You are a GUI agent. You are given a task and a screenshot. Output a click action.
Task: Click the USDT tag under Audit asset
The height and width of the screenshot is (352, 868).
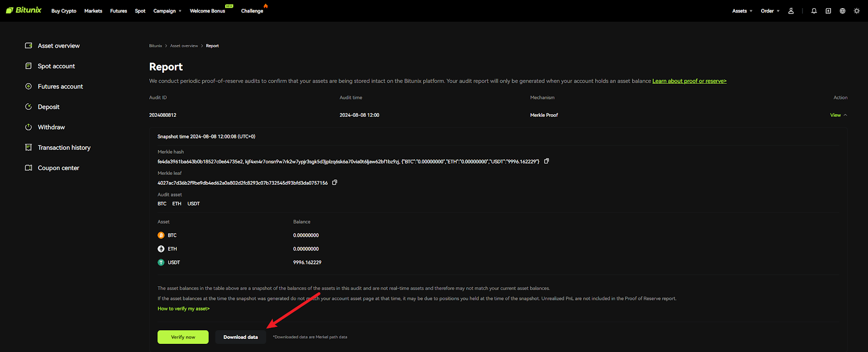[x=194, y=204]
